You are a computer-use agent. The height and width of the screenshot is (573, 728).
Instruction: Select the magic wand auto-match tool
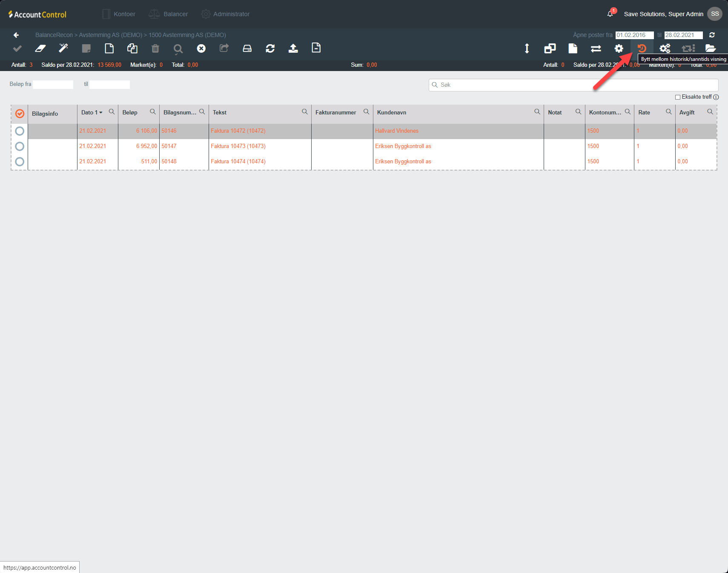click(63, 48)
